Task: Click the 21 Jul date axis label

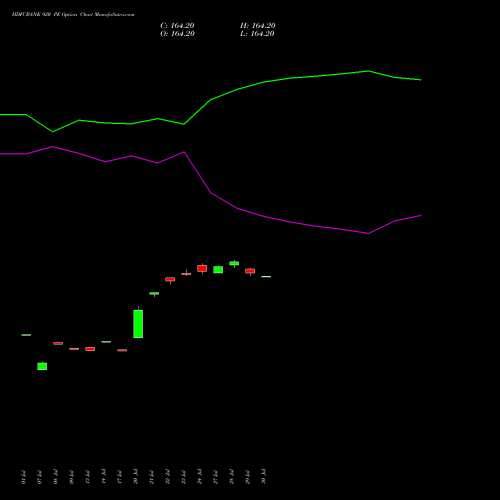Action: tap(151, 477)
